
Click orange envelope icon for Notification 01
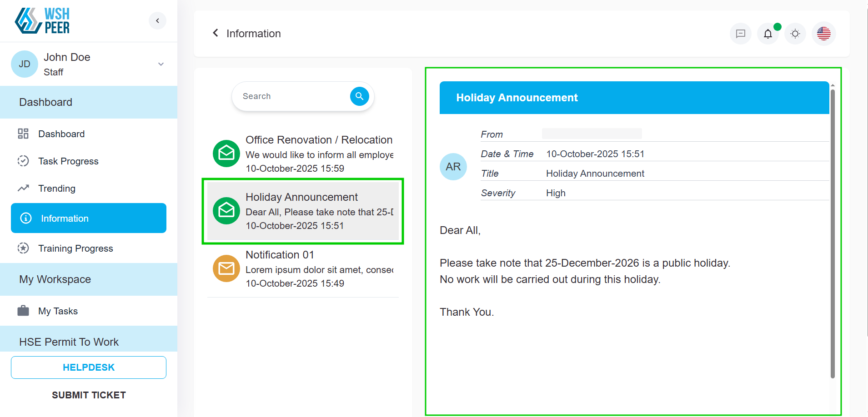226,269
